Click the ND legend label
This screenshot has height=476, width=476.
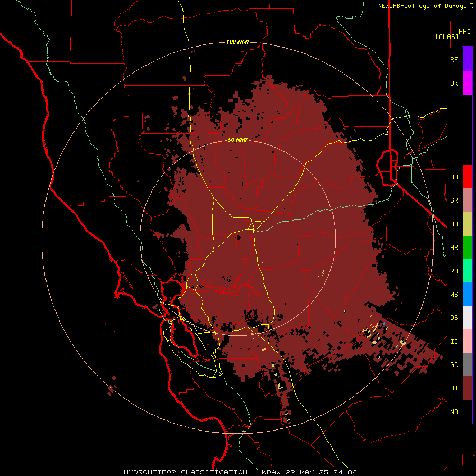pos(454,412)
